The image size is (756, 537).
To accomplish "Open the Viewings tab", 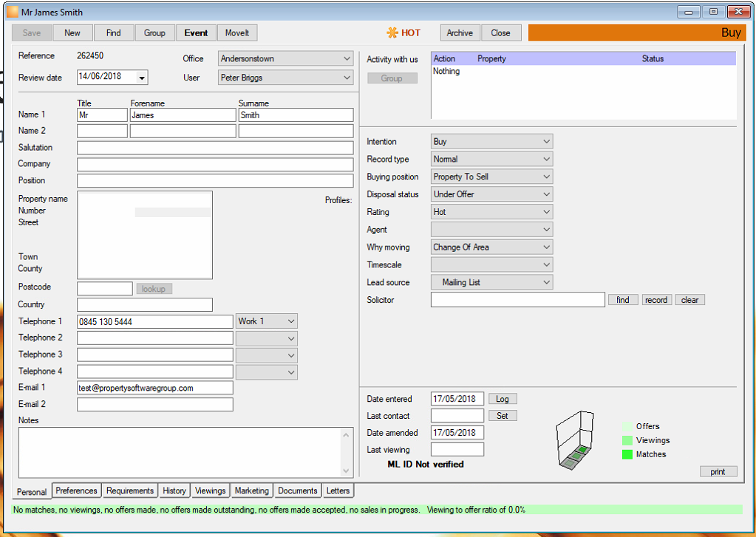I will 210,490.
